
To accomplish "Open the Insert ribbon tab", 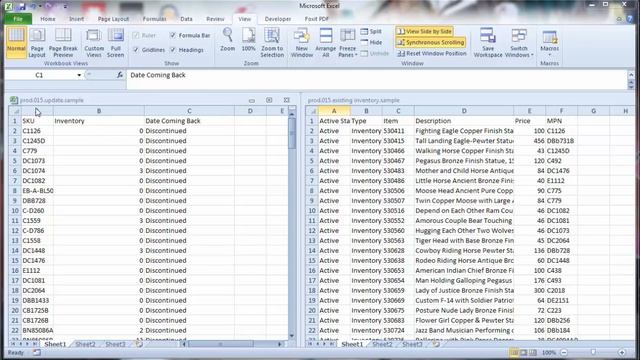I will coord(76,19).
